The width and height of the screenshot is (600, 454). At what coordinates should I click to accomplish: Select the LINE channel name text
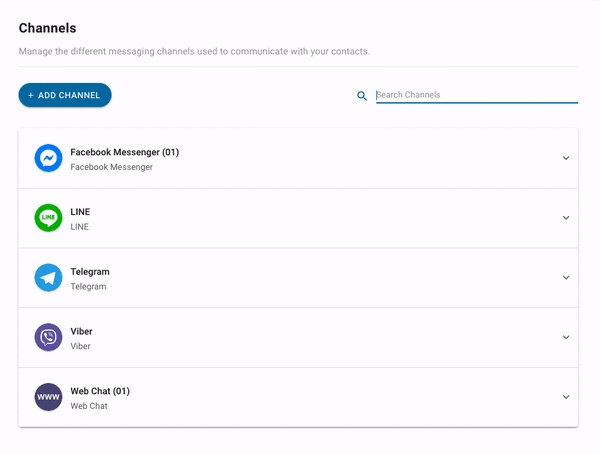[80, 212]
